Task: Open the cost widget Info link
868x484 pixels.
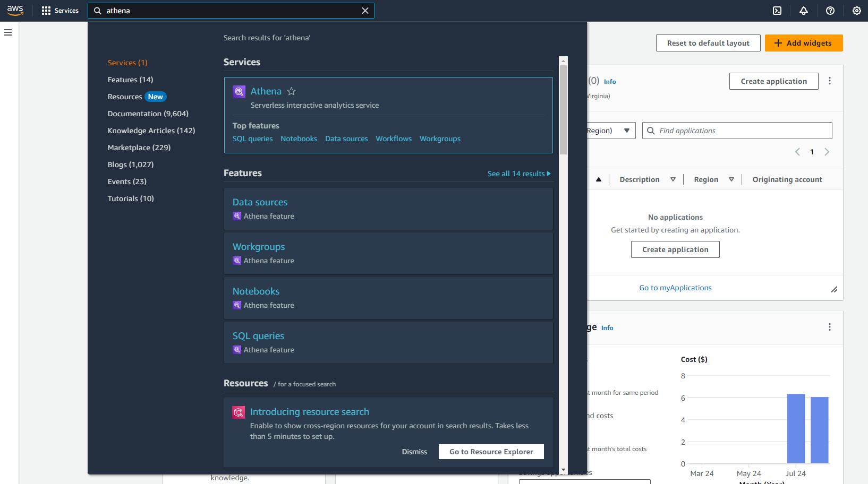Action: (607, 328)
